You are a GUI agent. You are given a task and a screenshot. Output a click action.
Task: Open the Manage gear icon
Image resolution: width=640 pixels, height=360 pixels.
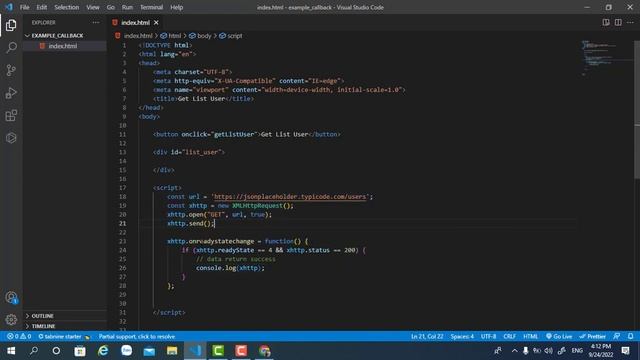pos(11,320)
